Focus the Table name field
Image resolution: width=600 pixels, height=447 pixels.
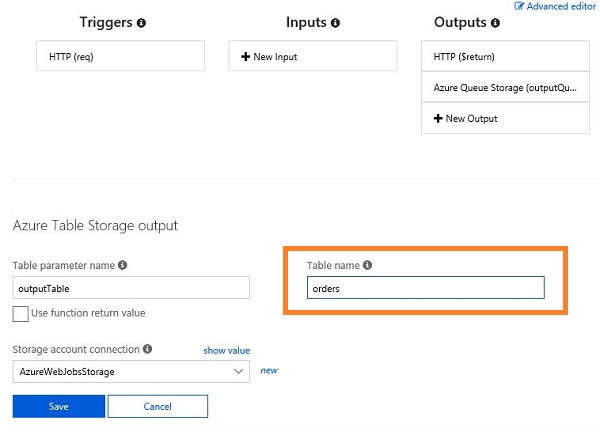pos(425,289)
